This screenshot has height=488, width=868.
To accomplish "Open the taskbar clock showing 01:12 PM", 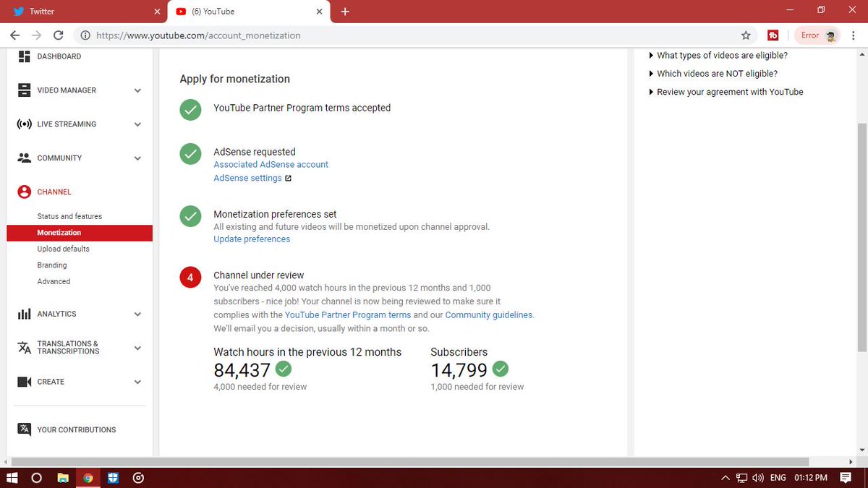I will coord(811,478).
